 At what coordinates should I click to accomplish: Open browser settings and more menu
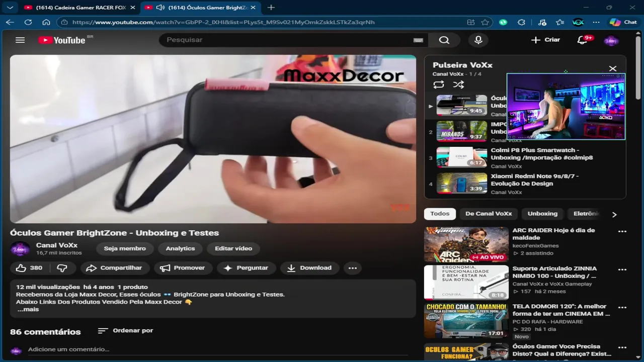(x=596, y=22)
